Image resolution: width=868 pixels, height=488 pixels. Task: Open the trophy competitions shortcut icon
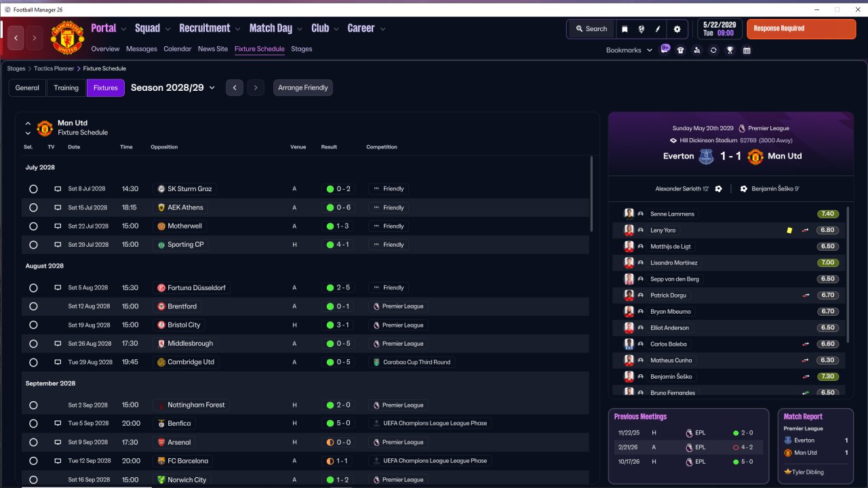(730, 50)
